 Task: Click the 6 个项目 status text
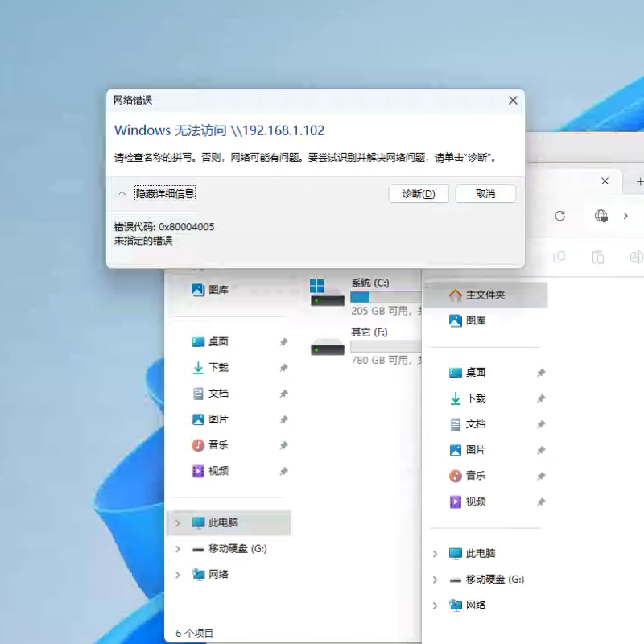(x=195, y=633)
